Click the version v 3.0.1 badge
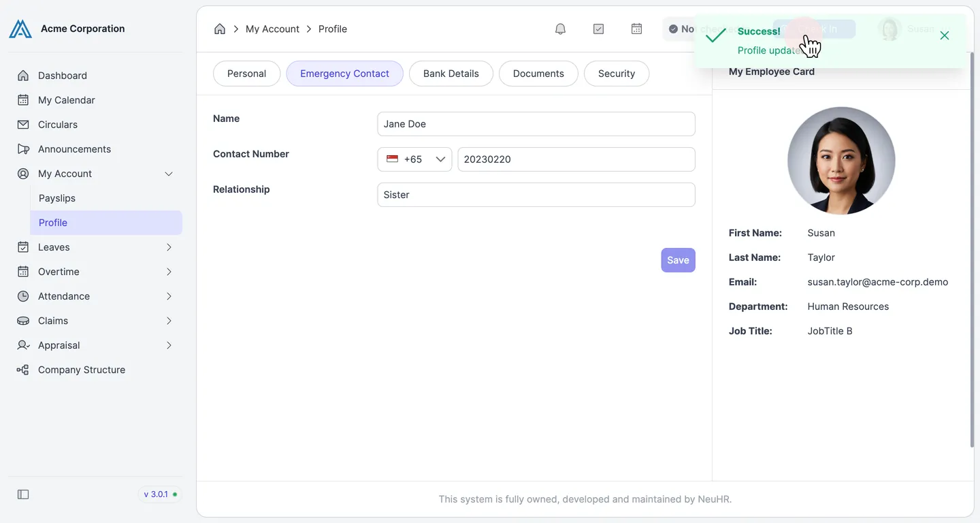Image resolution: width=980 pixels, height=523 pixels. pos(161,494)
